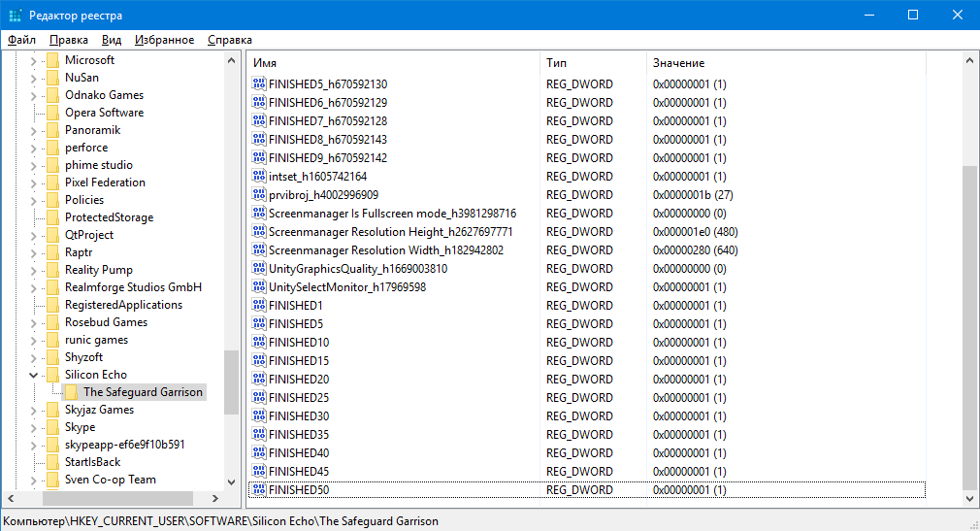Open the Правка menu

(x=69, y=40)
